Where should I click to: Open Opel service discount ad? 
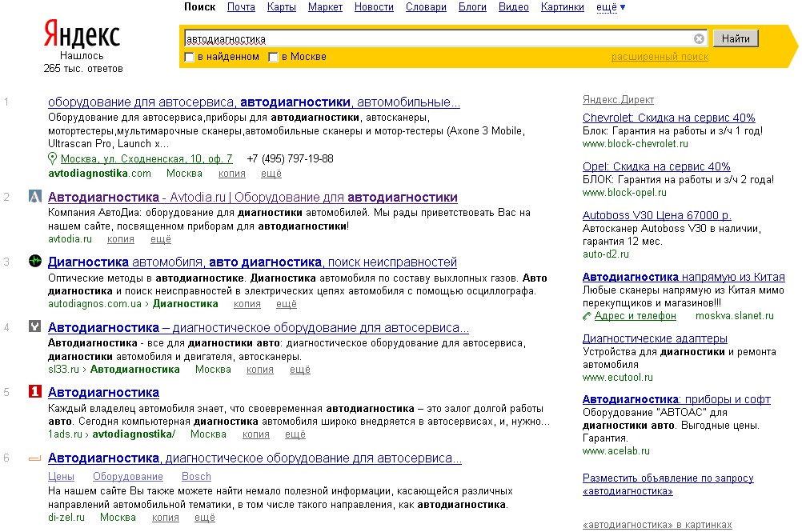pos(656,166)
